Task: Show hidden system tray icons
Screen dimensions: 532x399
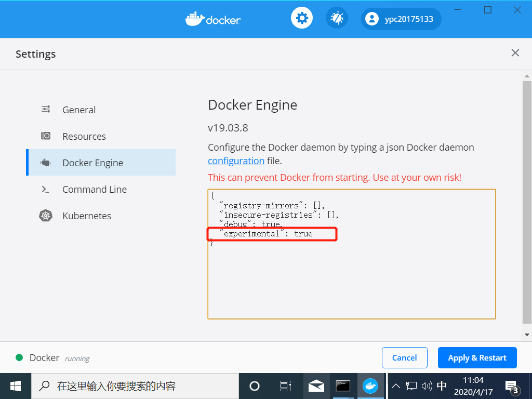Action: point(395,386)
